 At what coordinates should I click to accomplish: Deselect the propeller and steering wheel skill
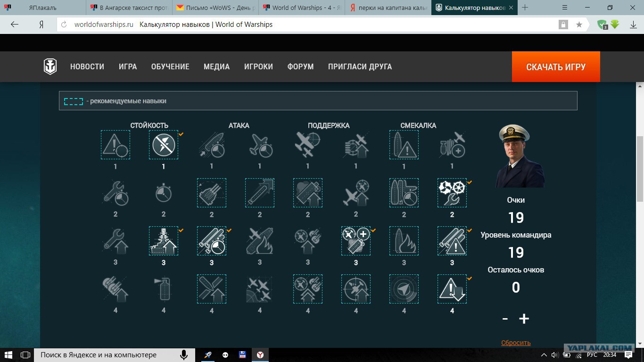pyautogui.click(x=452, y=193)
